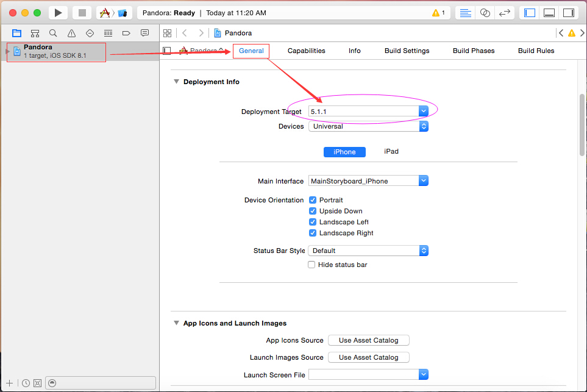The image size is (587, 392).
Task: Collapse App Icons and Launch Images section
Action: point(176,323)
